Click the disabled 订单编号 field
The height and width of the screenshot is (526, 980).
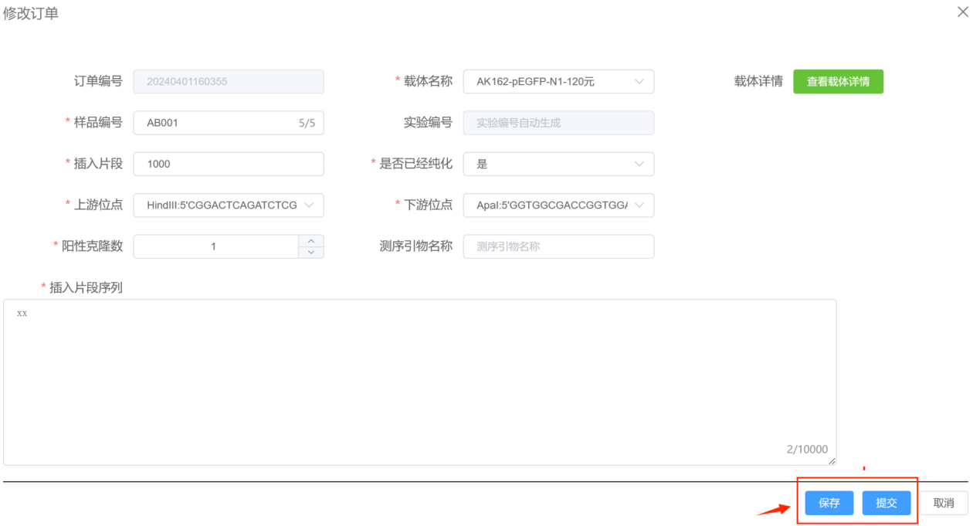tap(228, 81)
